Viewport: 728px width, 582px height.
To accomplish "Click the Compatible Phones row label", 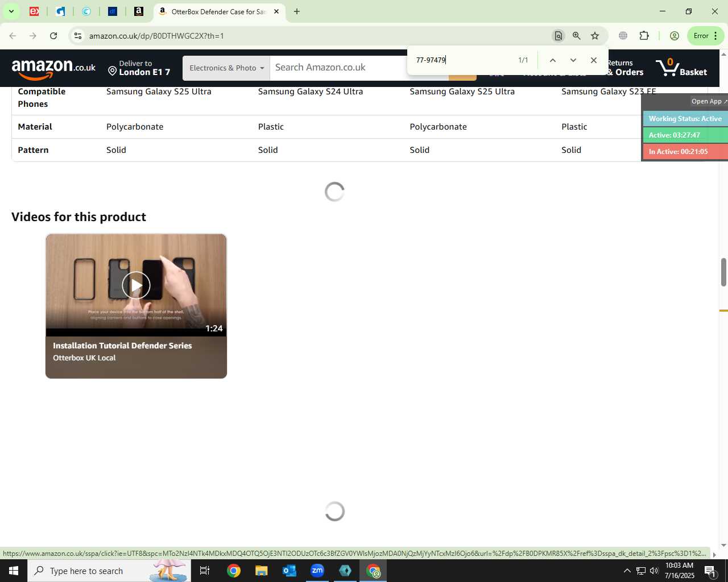I will (x=42, y=98).
